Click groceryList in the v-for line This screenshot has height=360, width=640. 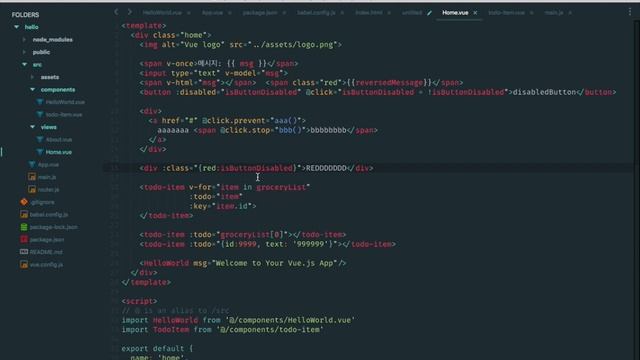coord(281,187)
